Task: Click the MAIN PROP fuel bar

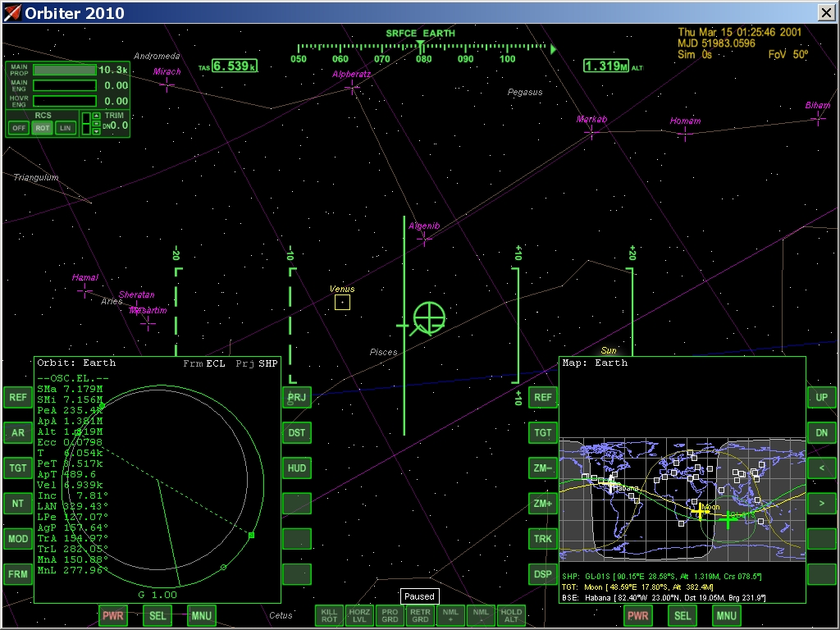Action: pos(65,70)
